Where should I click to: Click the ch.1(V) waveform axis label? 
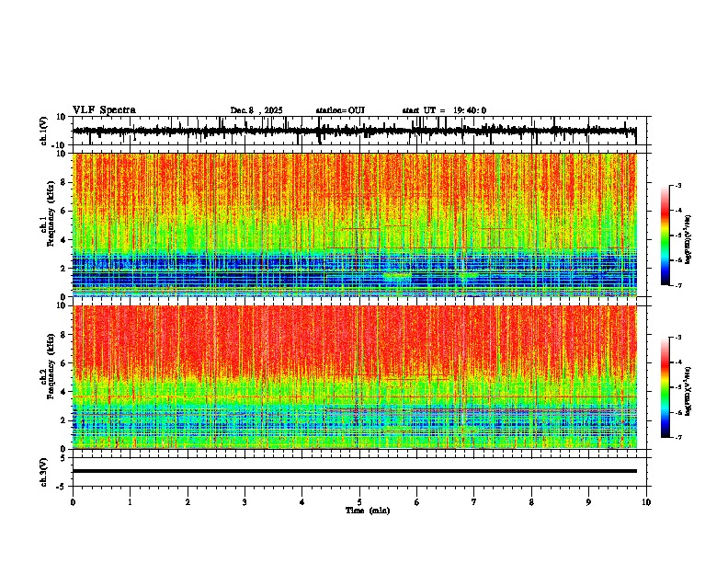(44, 131)
